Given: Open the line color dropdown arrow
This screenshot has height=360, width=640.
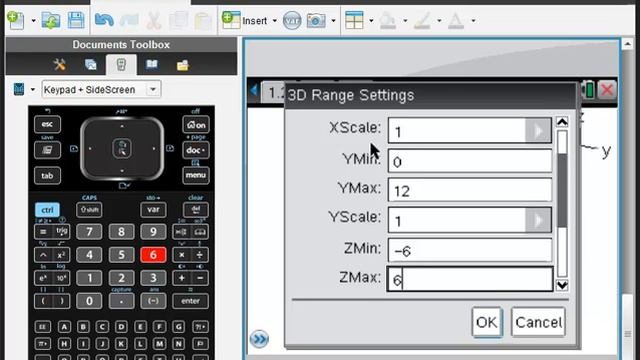Looking at the screenshot, I should [x=439, y=20].
